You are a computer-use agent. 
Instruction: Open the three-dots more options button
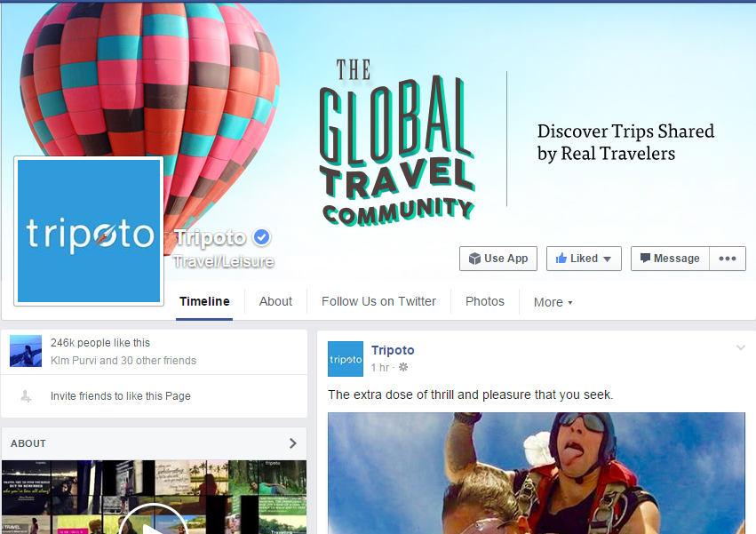click(x=728, y=259)
